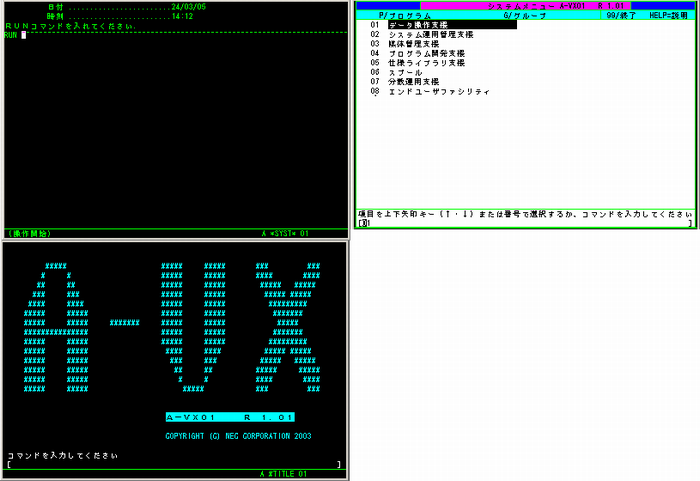The image size is (700, 481).
Task: Click the 項目を上下矢印キー selection instruction line
Action: point(525,214)
